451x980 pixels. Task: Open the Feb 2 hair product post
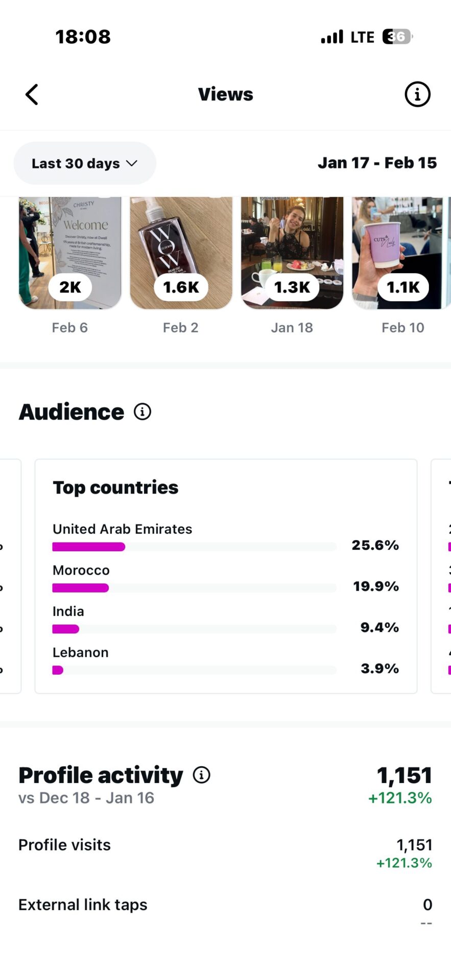(x=181, y=240)
